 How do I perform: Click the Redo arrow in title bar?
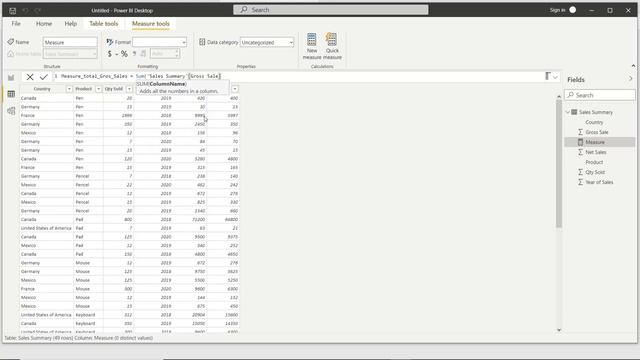click(x=38, y=10)
